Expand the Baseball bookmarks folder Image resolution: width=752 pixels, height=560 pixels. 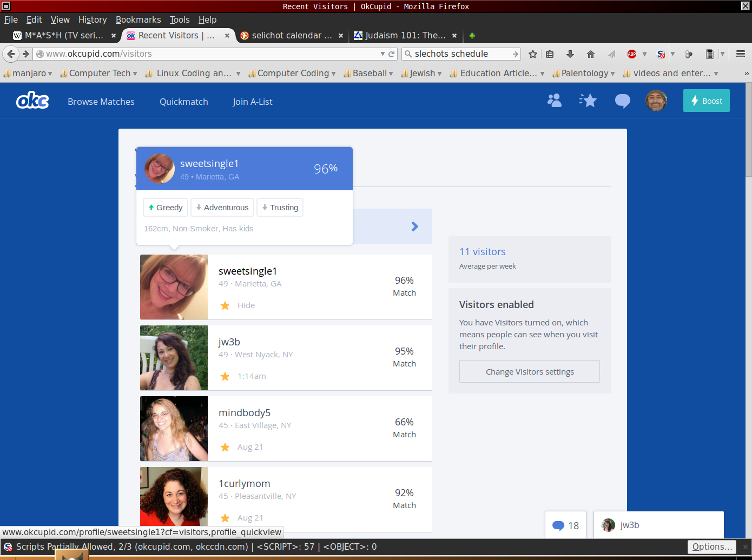368,73
